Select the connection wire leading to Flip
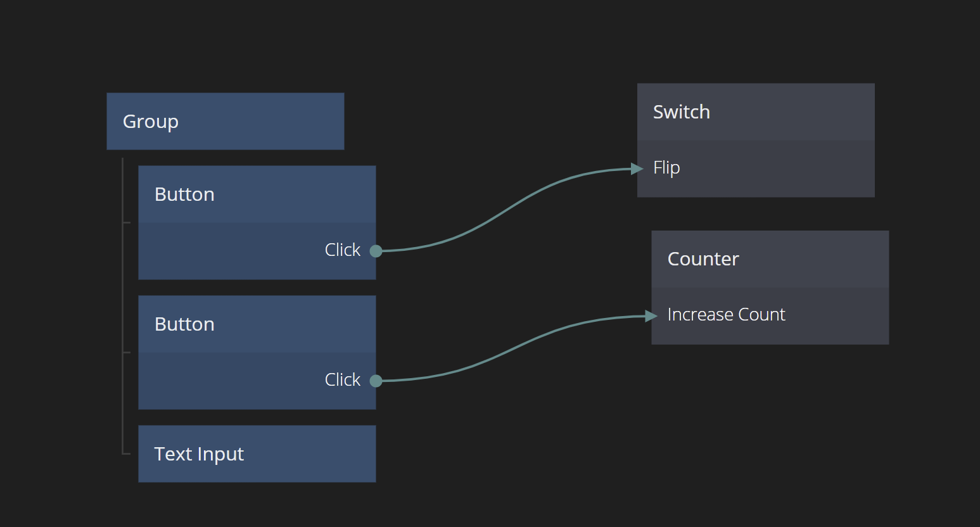The image size is (980, 527). (507, 208)
